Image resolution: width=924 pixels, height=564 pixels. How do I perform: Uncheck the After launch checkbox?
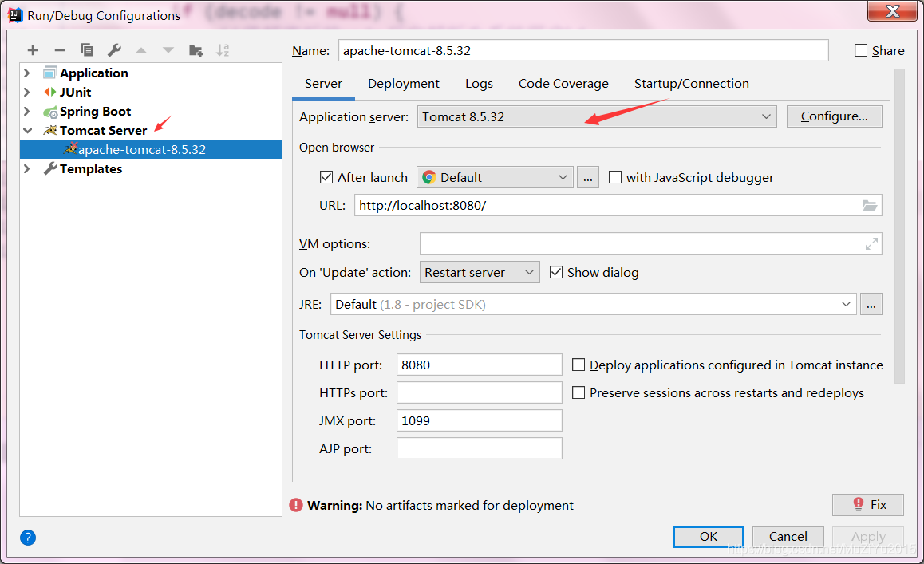[326, 177]
